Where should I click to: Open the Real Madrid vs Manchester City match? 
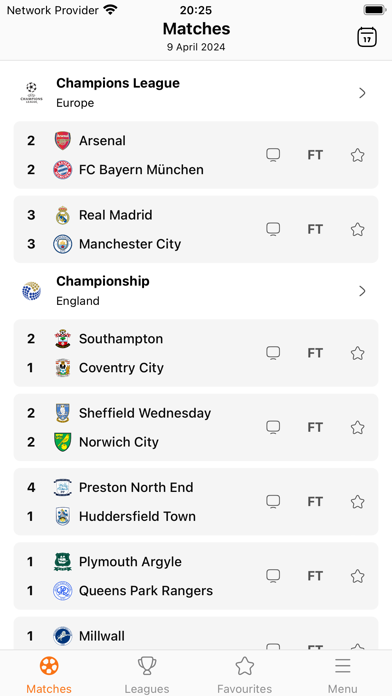196,229
